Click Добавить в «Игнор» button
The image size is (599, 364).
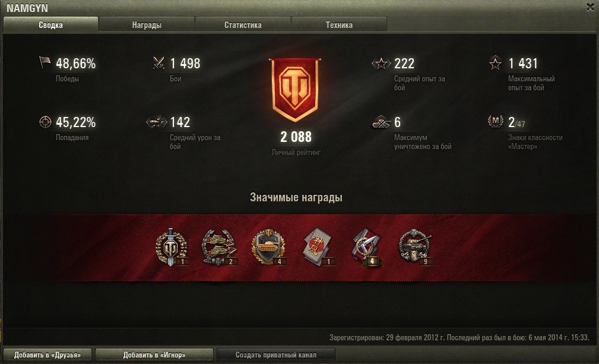pos(154,354)
